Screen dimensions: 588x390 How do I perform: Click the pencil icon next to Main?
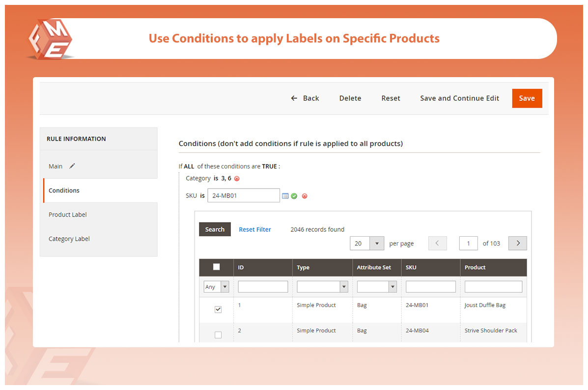pos(72,166)
